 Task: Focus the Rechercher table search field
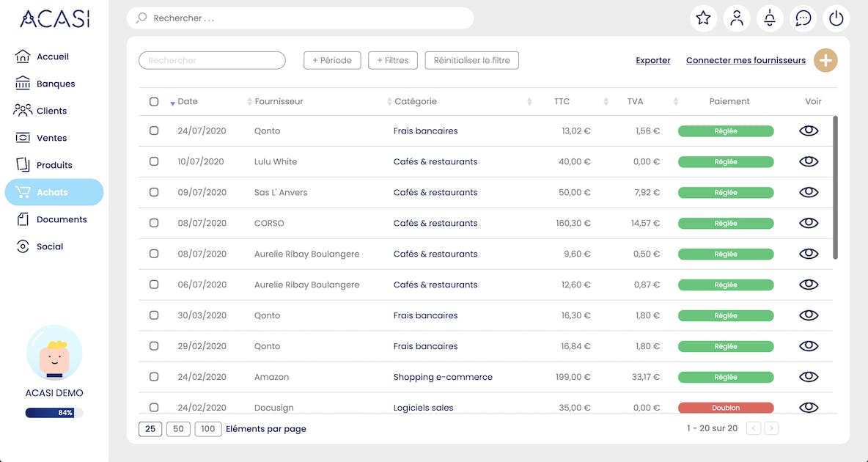click(212, 60)
